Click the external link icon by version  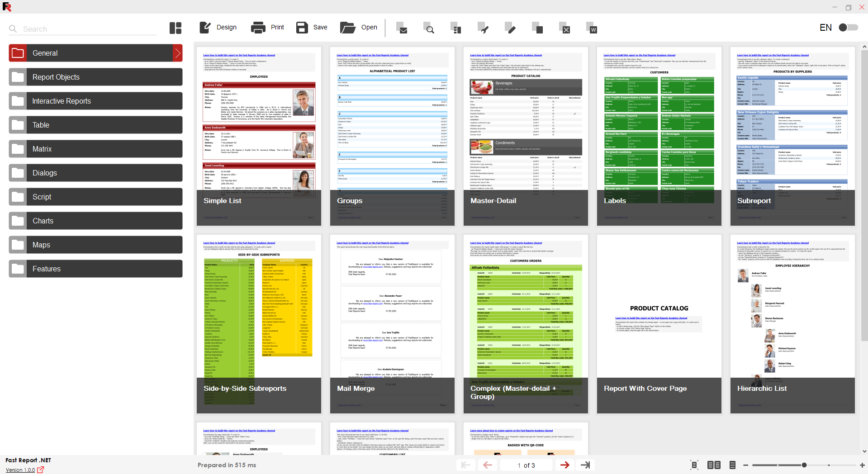[41, 469]
